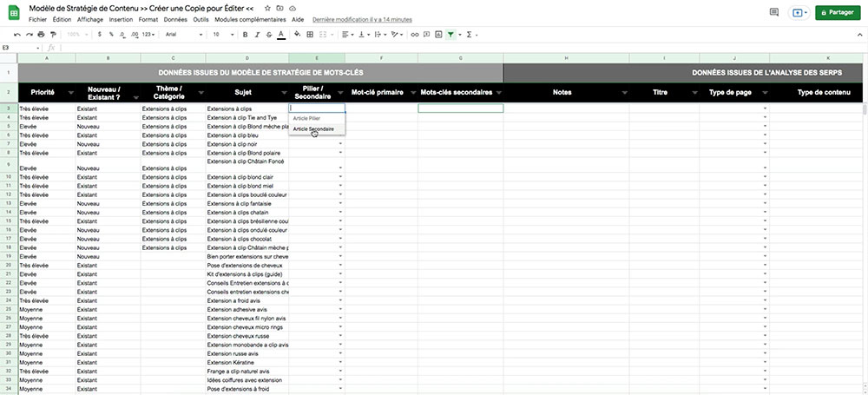This screenshot has height=395, width=868.
Task: Open the text color picker
Action: (281, 35)
